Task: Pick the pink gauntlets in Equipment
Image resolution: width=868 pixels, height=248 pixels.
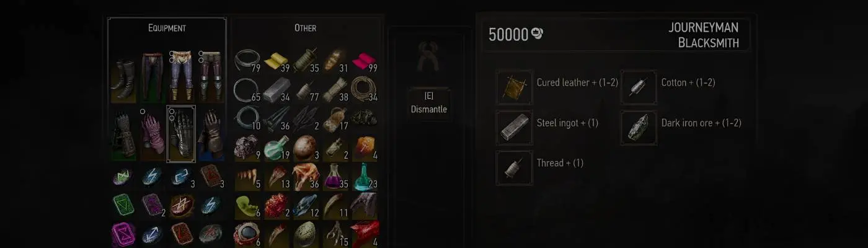Action: point(152,135)
